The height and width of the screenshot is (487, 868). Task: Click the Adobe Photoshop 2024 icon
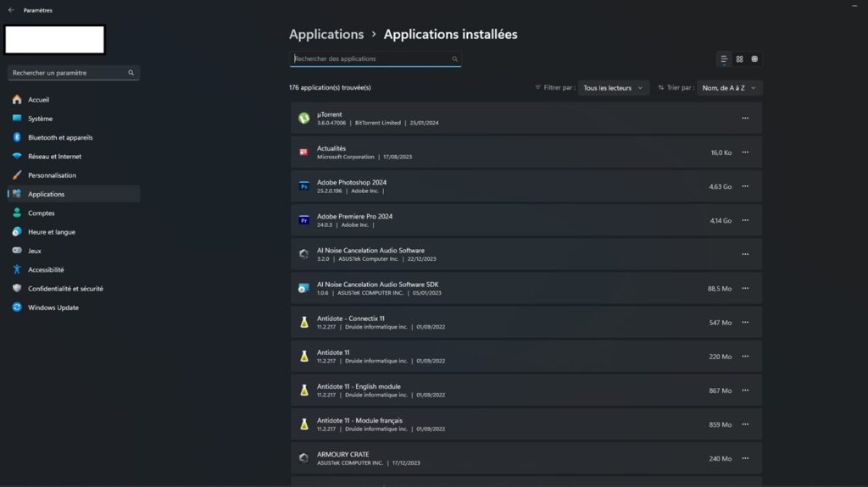[304, 186]
